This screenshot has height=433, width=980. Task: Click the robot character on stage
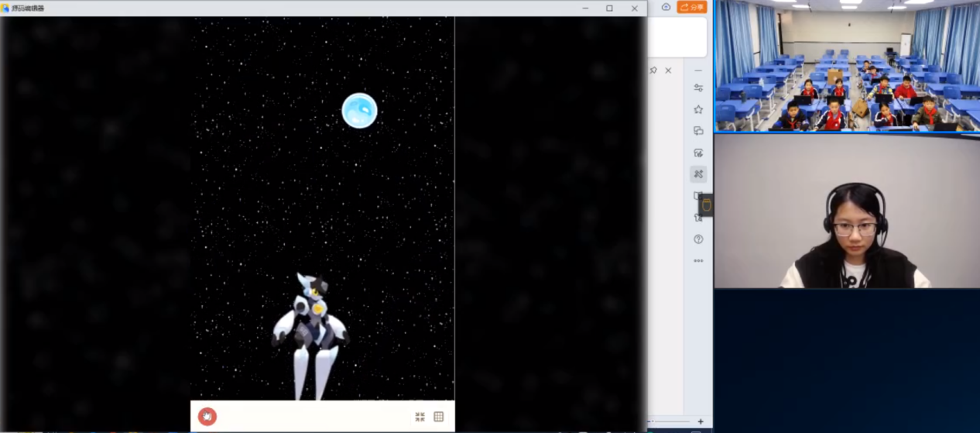(x=311, y=333)
